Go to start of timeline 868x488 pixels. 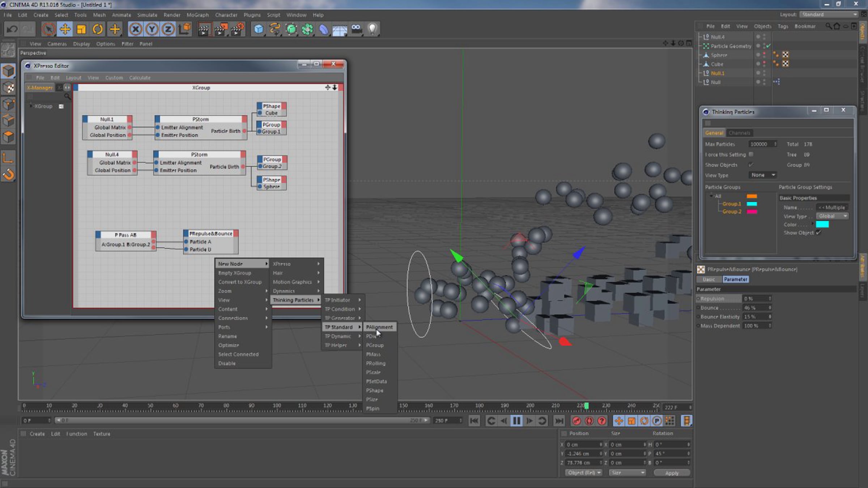[474, 421]
